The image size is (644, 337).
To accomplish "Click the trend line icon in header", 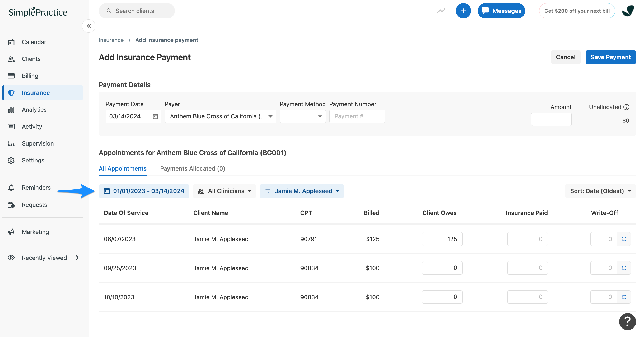I will point(441,11).
